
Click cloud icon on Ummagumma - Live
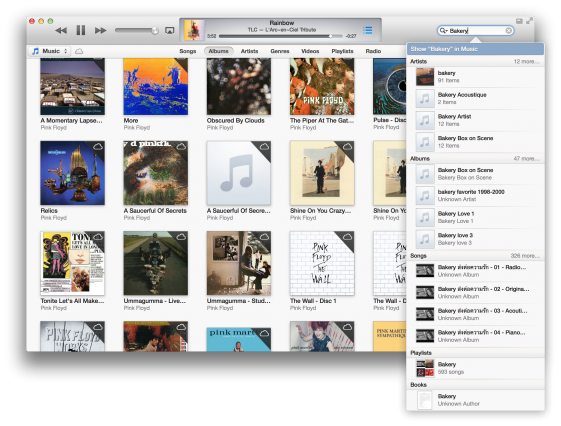point(181,237)
